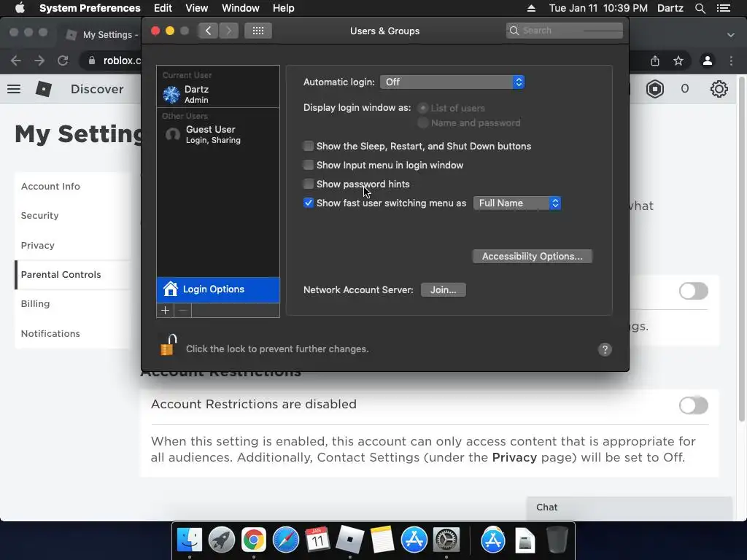
Task: Select Dartz Admin user row
Action: (218, 94)
